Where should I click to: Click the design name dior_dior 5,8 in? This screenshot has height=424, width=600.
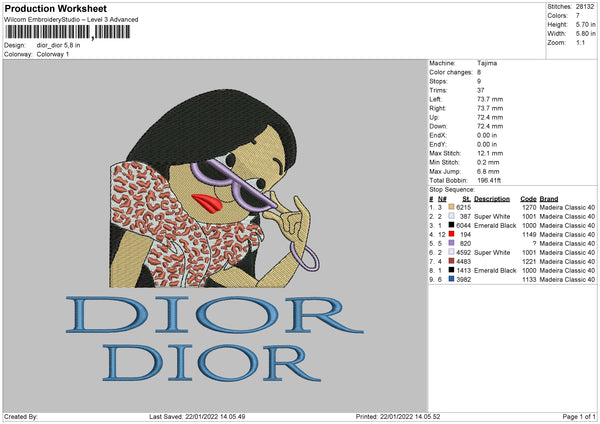[58, 45]
